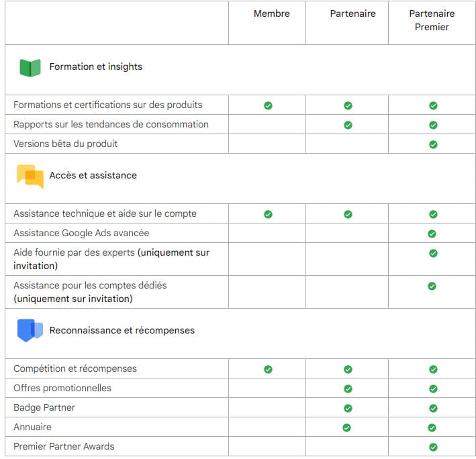Click the yellow chat bubbles Accès et assistance icon
The height and width of the screenshot is (459, 476).
point(30,176)
